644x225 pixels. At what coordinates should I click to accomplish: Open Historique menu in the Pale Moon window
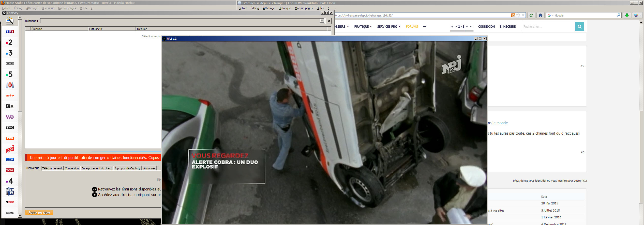tap(284, 8)
